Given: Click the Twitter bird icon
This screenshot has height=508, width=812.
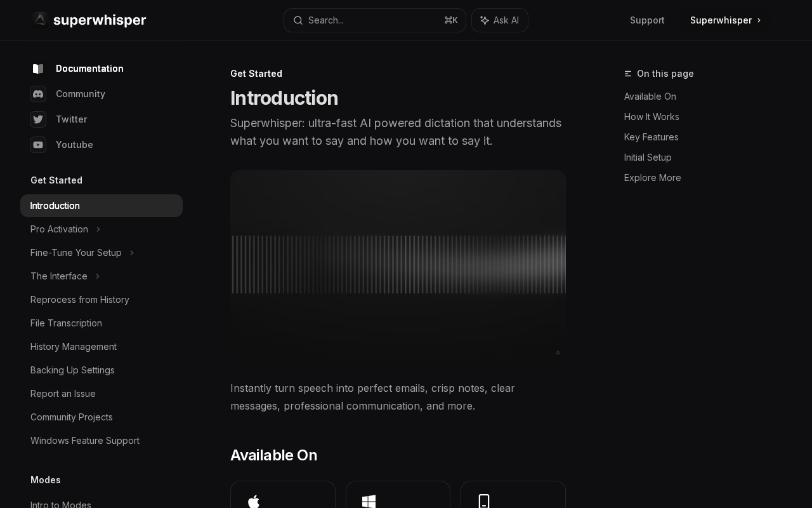Looking at the screenshot, I should click(38, 119).
